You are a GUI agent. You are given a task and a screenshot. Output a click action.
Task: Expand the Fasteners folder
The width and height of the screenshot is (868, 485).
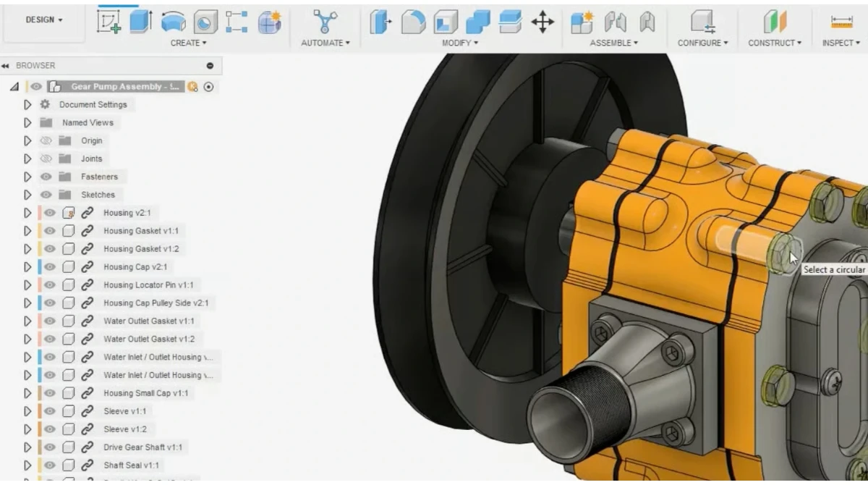[27, 177]
